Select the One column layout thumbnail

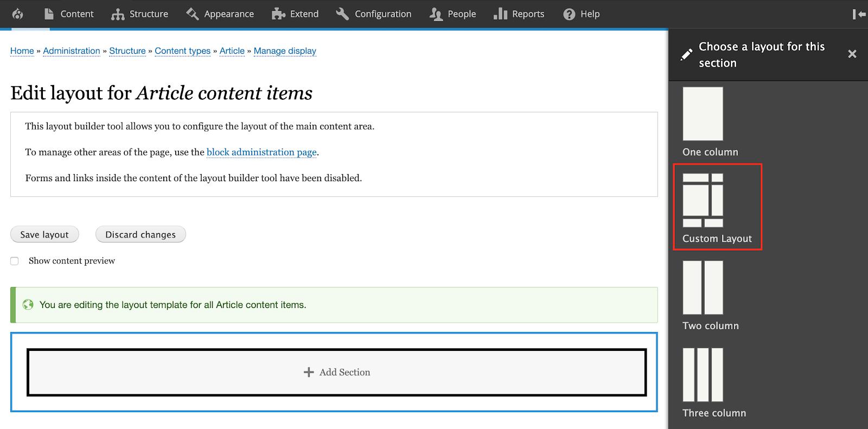[x=703, y=114]
